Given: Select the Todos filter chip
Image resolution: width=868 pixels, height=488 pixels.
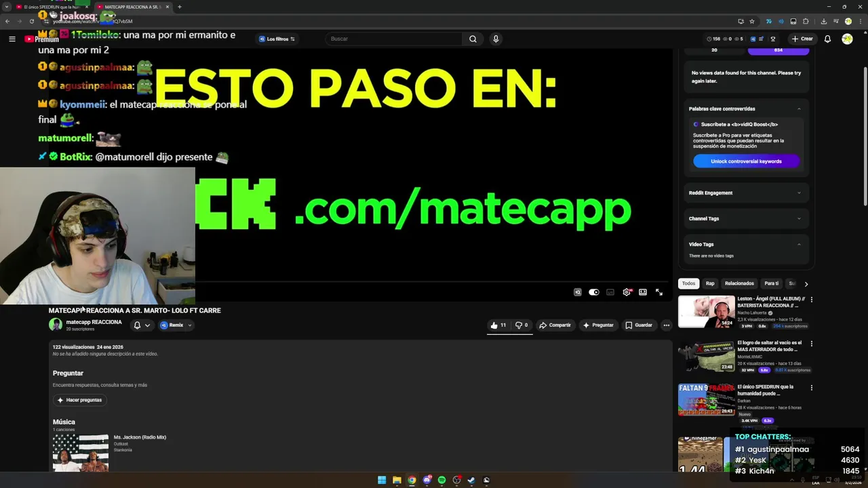Looking at the screenshot, I should (x=688, y=283).
